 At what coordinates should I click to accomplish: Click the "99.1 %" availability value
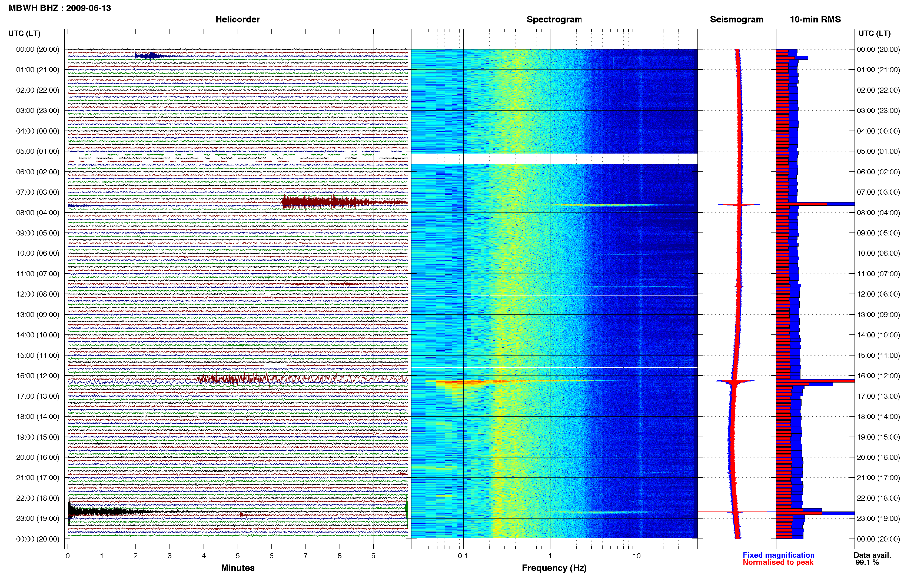[867, 562]
